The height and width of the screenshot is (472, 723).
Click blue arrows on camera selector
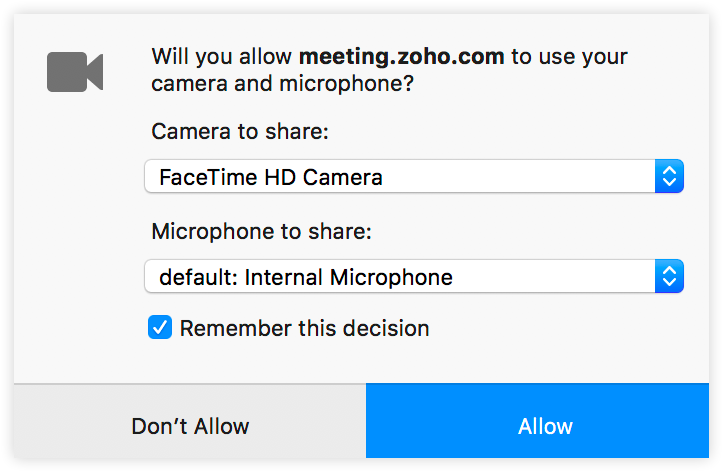(669, 178)
